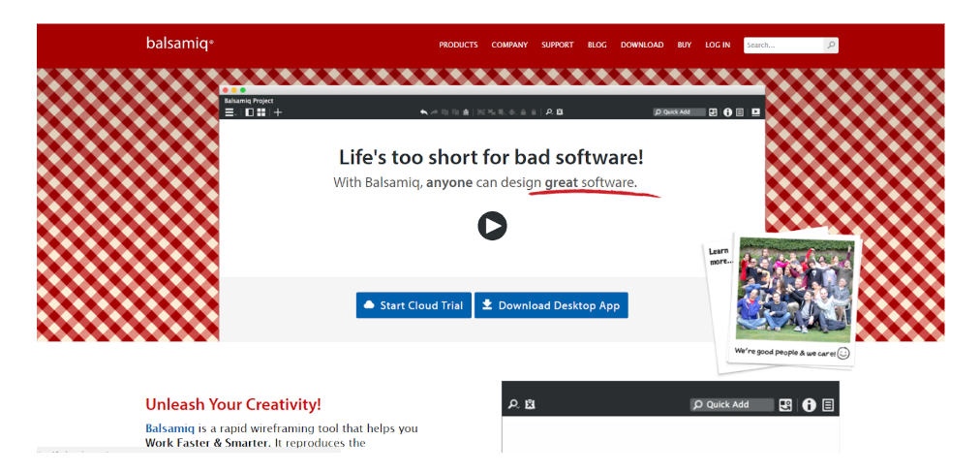This screenshot has width=980, height=473.
Task: Click the magnifier icon in the site search box
Action: click(831, 45)
